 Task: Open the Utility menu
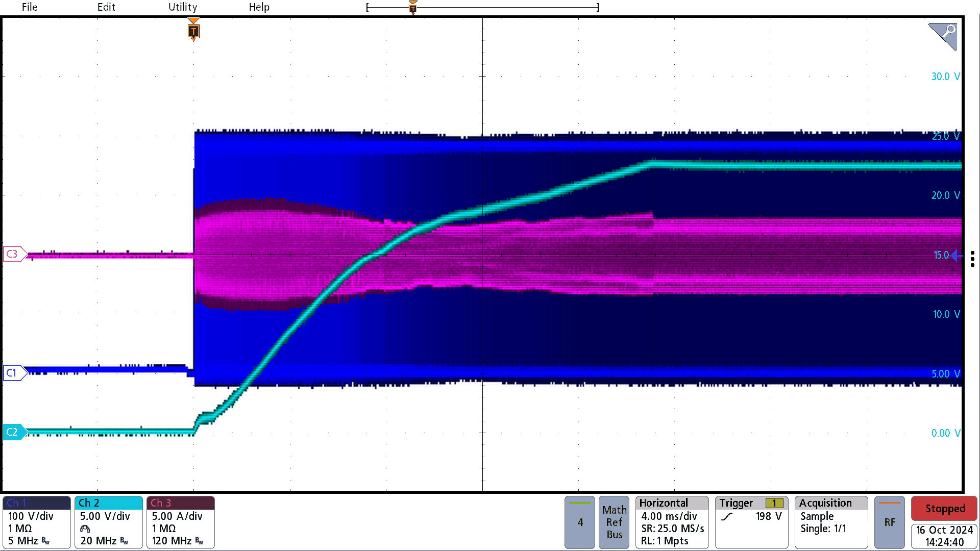coord(183,7)
